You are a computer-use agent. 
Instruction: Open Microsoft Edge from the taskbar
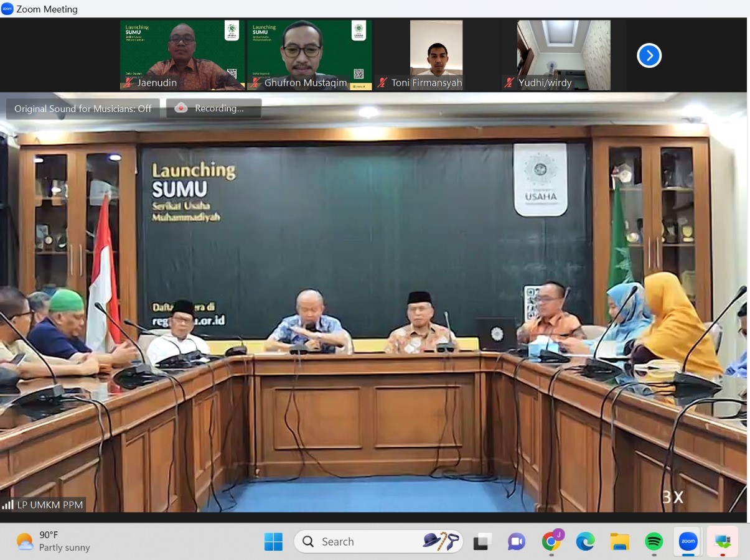point(585,542)
